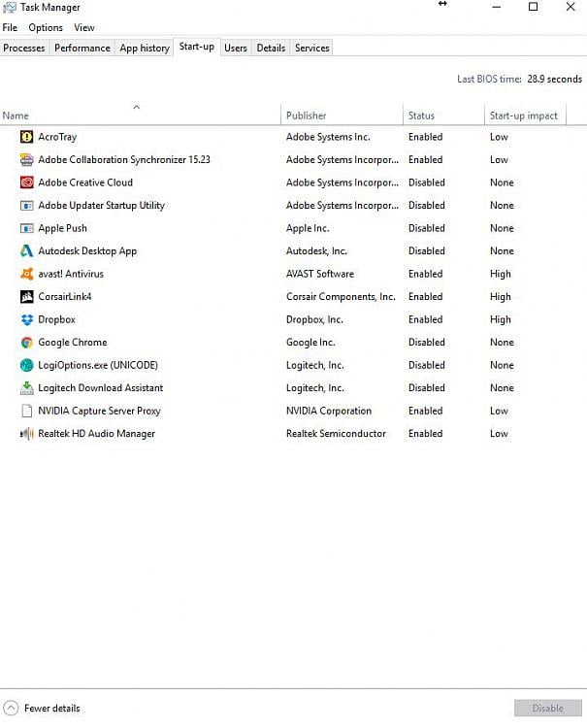Image resolution: width=587 pixels, height=728 pixels.
Task: Click 'Apple Inc.' publisher cell
Action: 308,228
